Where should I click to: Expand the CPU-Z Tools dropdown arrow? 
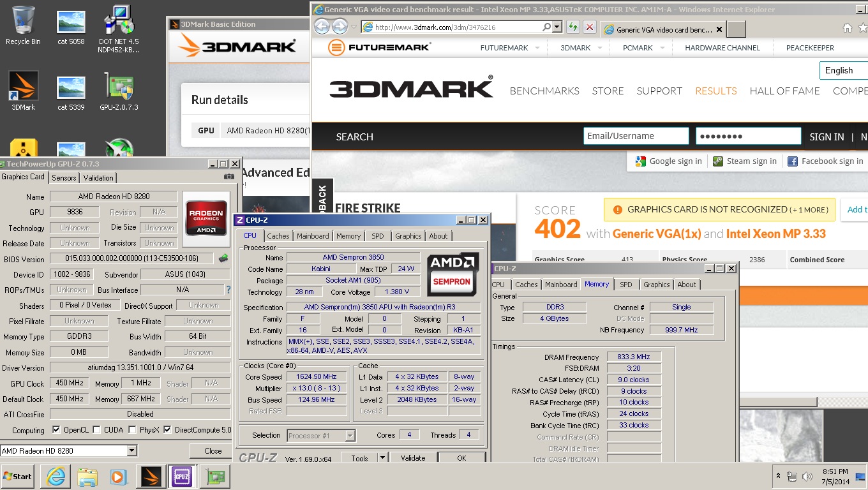[382, 457]
